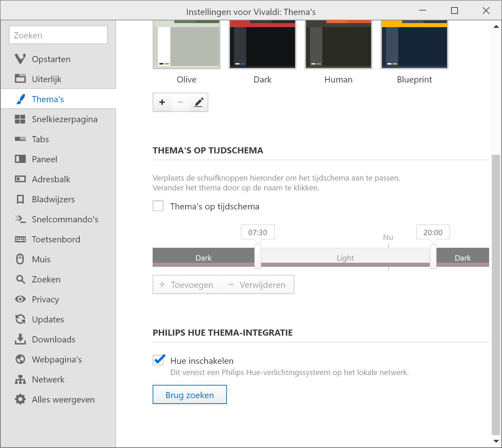This screenshot has width=502, height=448.
Task: Switch to Tabs settings
Action: pos(58,139)
